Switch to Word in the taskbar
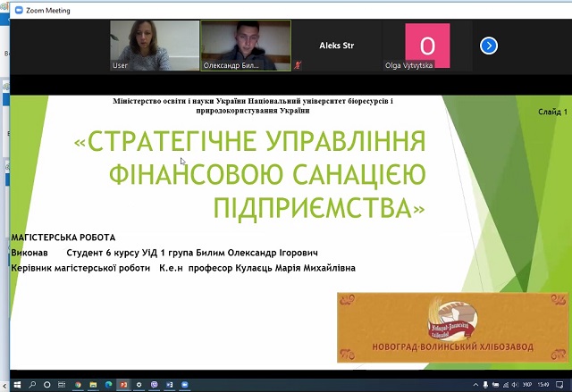The height and width of the screenshot is (392, 572). (170, 385)
